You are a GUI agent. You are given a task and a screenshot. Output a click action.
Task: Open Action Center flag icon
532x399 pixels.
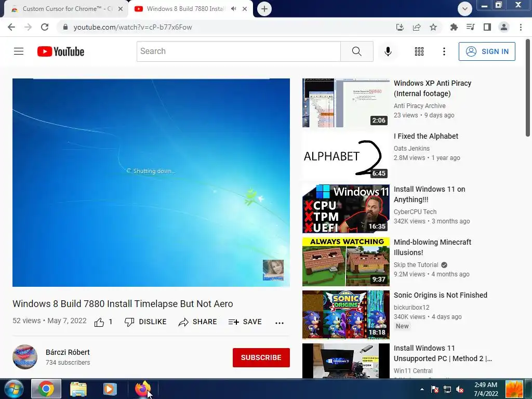pyautogui.click(x=435, y=389)
